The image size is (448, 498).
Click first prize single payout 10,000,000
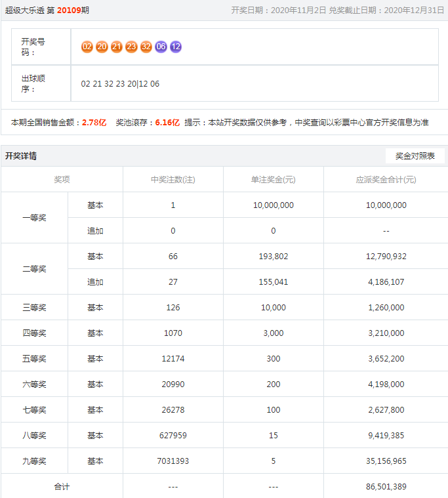[x=274, y=205]
